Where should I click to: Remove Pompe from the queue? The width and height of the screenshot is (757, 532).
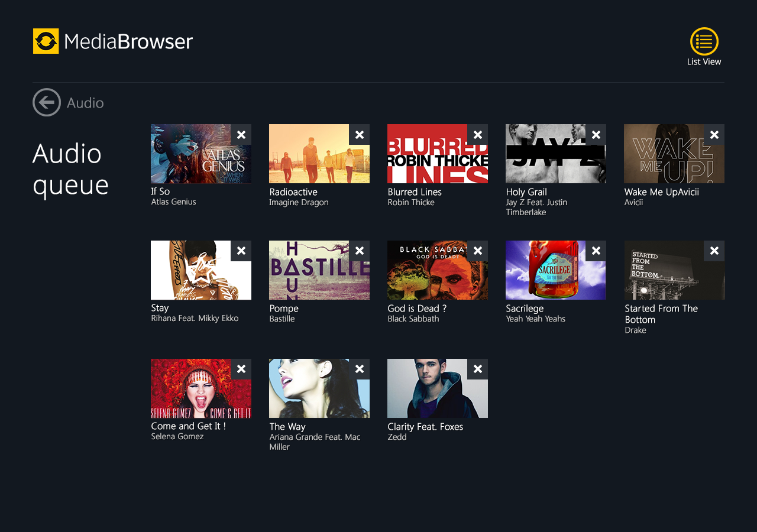coord(359,251)
